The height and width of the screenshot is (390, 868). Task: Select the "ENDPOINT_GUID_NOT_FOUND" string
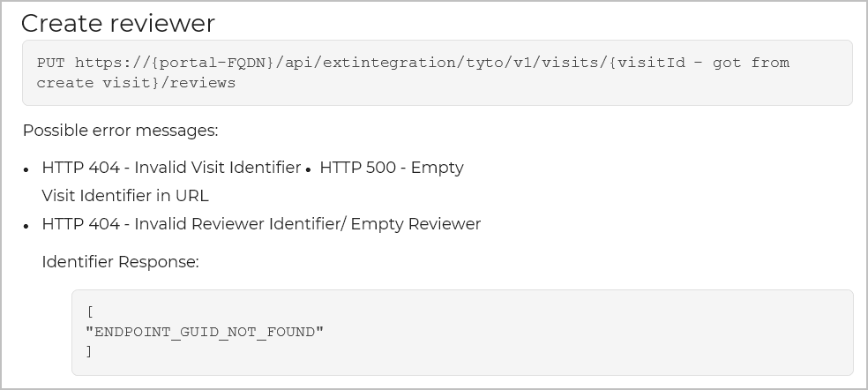(x=205, y=332)
